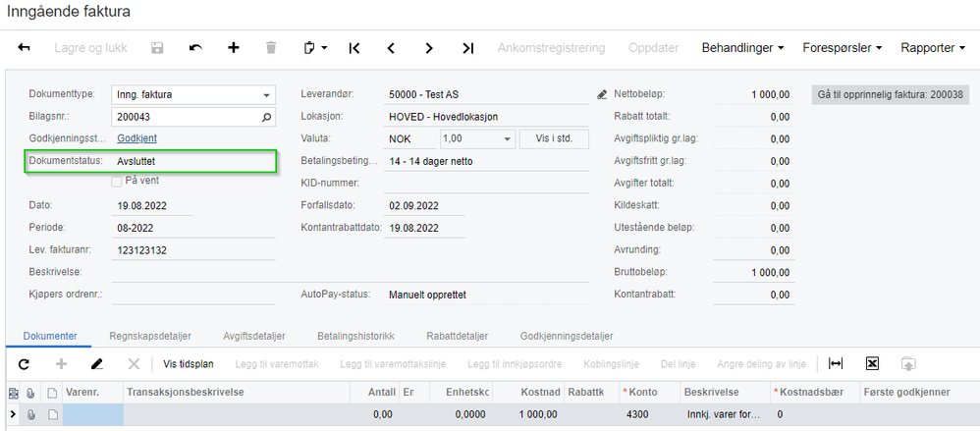Screen dimensions: 980x431
Task: Select the Dokumenter tab
Action: pyautogui.click(x=50, y=336)
